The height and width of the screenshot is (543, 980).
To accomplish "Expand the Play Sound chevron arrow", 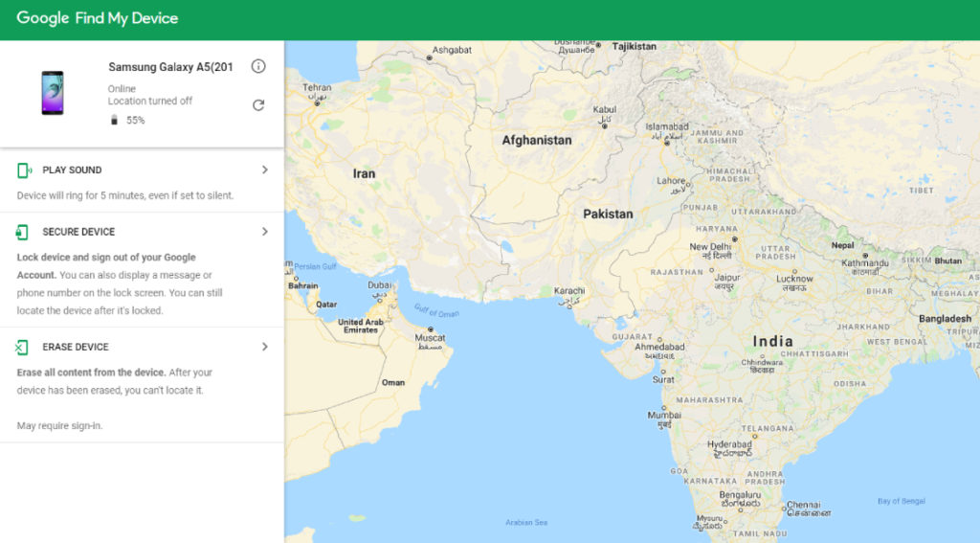I will click(265, 170).
